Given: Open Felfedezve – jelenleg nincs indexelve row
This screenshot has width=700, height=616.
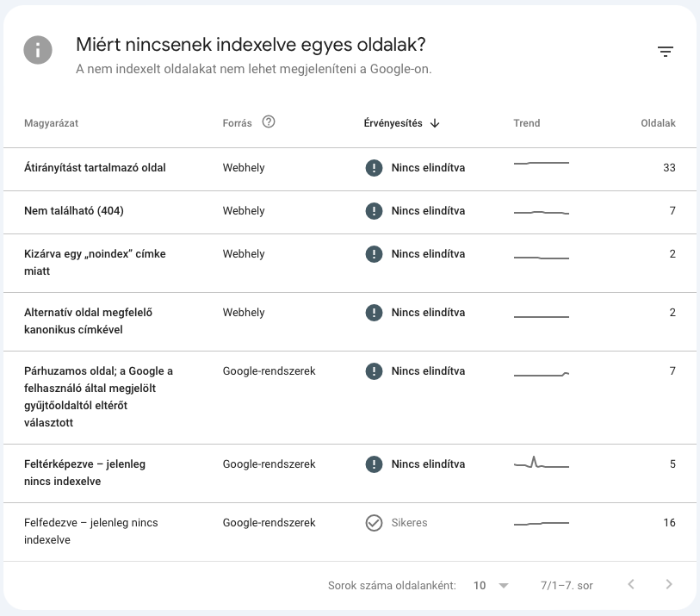Looking at the screenshot, I should 91,532.
